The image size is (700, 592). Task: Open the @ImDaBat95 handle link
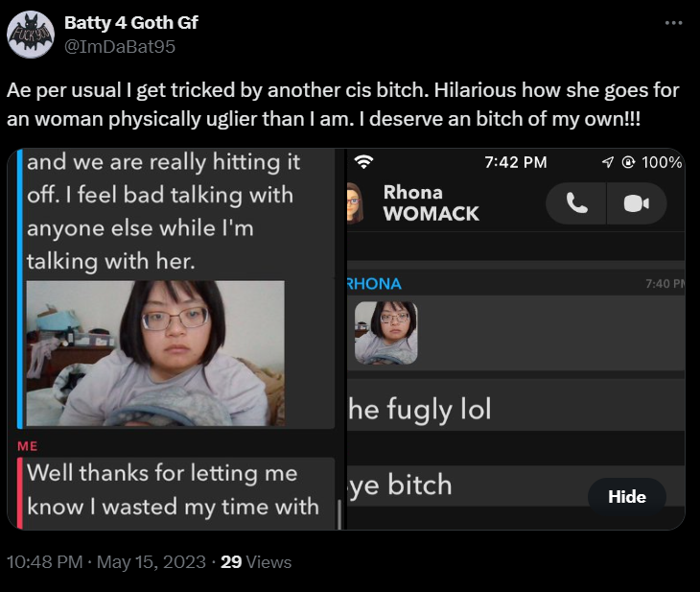tap(120, 46)
